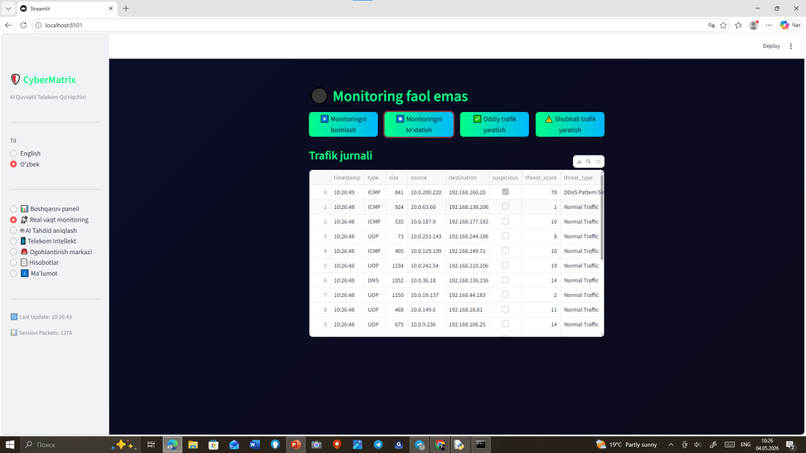Sort by the size column header

tap(396, 178)
